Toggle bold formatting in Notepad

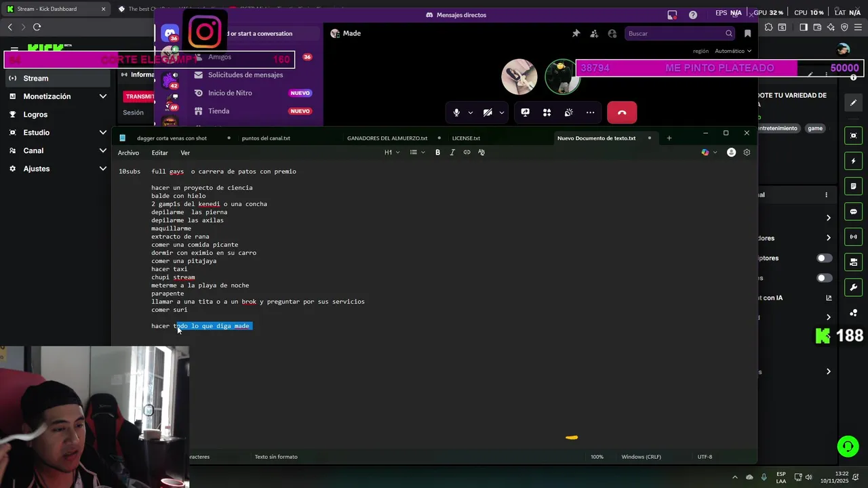pos(437,152)
